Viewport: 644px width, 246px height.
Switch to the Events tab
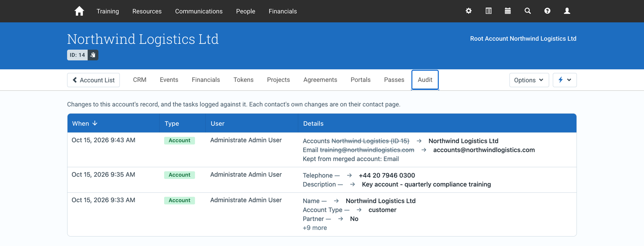click(169, 80)
